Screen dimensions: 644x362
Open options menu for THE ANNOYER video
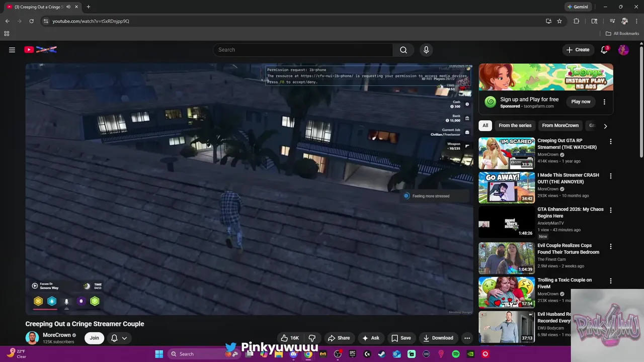pyautogui.click(x=610, y=176)
